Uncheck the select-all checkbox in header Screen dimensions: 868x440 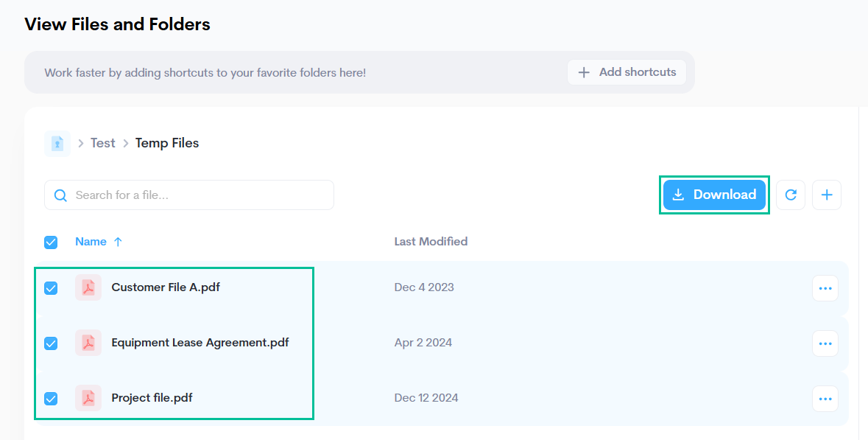coord(51,242)
